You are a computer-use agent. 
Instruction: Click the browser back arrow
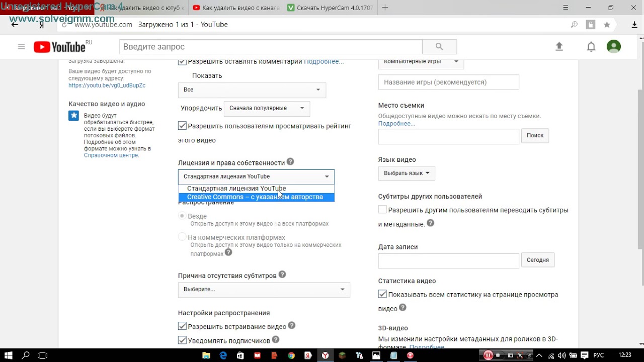(15, 24)
